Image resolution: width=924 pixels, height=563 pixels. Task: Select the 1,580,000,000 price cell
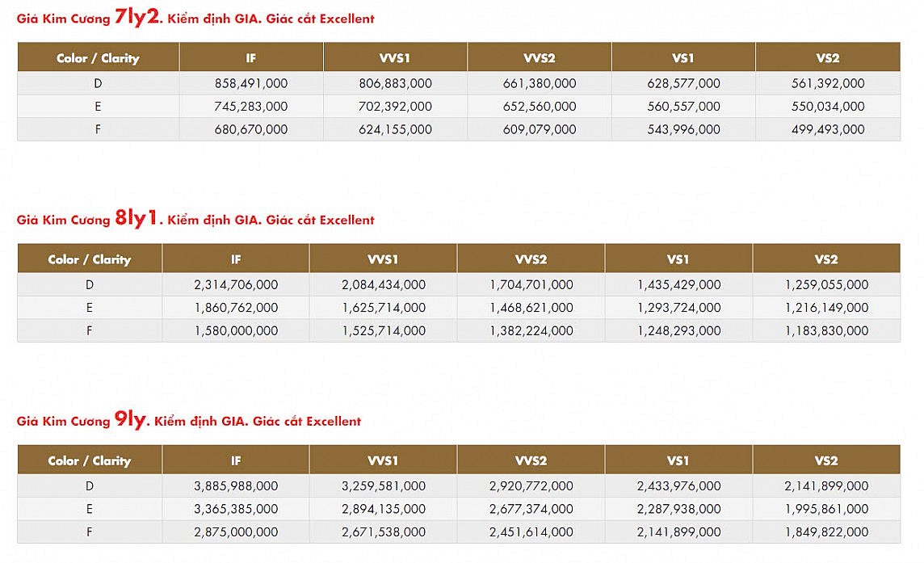click(x=236, y=330)
